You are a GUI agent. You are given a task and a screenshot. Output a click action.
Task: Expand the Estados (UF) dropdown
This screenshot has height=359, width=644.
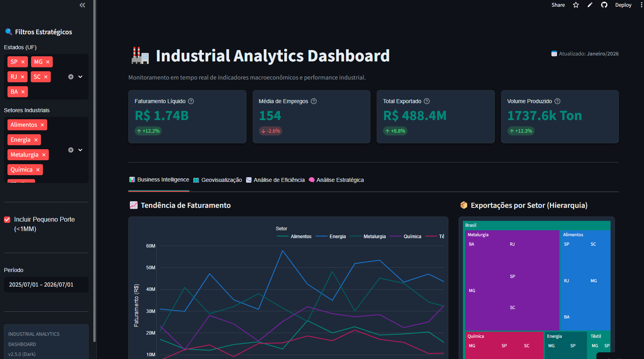[x=80, y=77]
